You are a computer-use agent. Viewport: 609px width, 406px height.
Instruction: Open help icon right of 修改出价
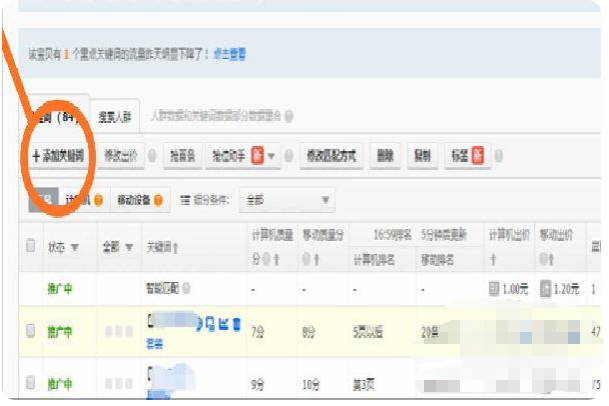tap(152, 156)
